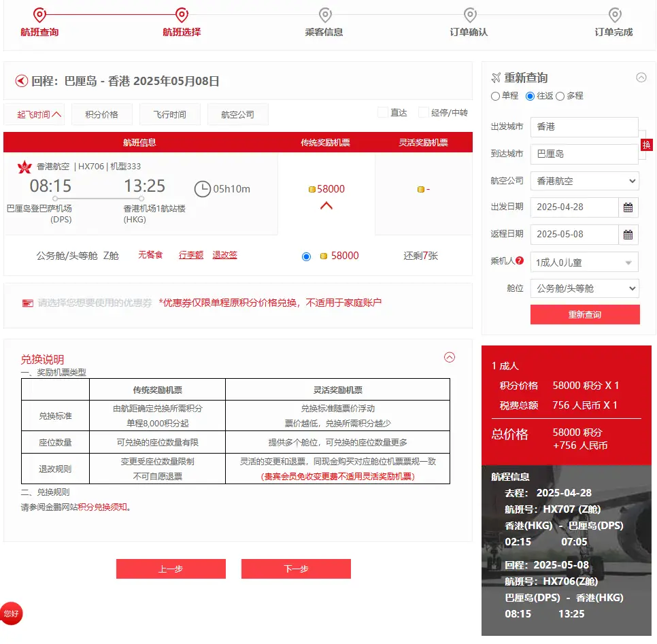
Task: Proceed with the 下一步 button
Action: click(296, 569)
